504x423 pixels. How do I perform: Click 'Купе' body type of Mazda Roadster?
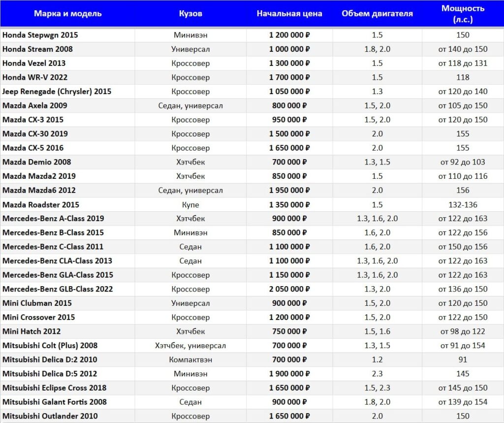coord(190,205)
